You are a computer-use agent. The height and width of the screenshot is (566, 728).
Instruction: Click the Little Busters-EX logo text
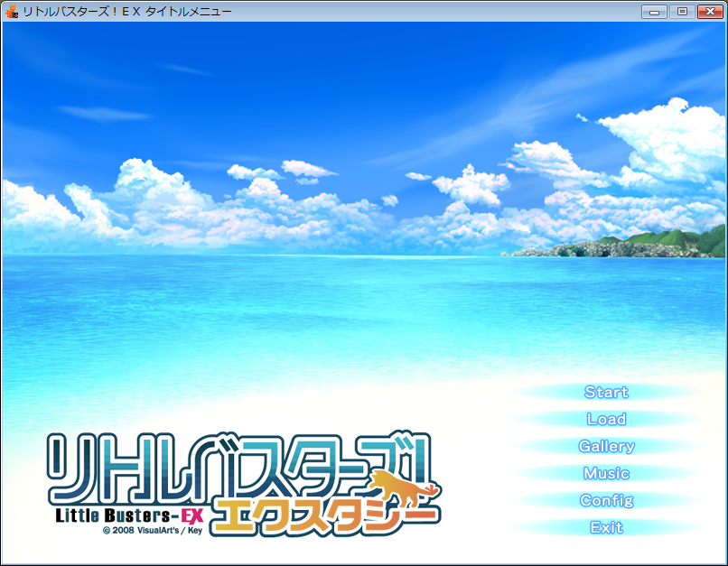[129, 515]
